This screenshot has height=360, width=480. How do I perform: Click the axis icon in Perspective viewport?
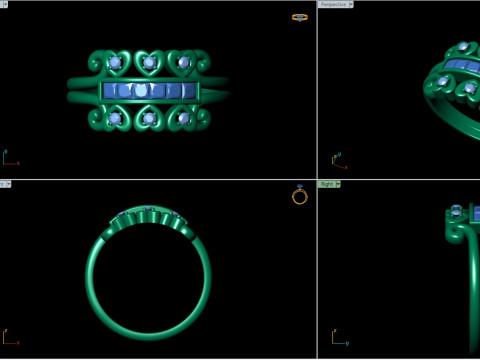[339, 161]
